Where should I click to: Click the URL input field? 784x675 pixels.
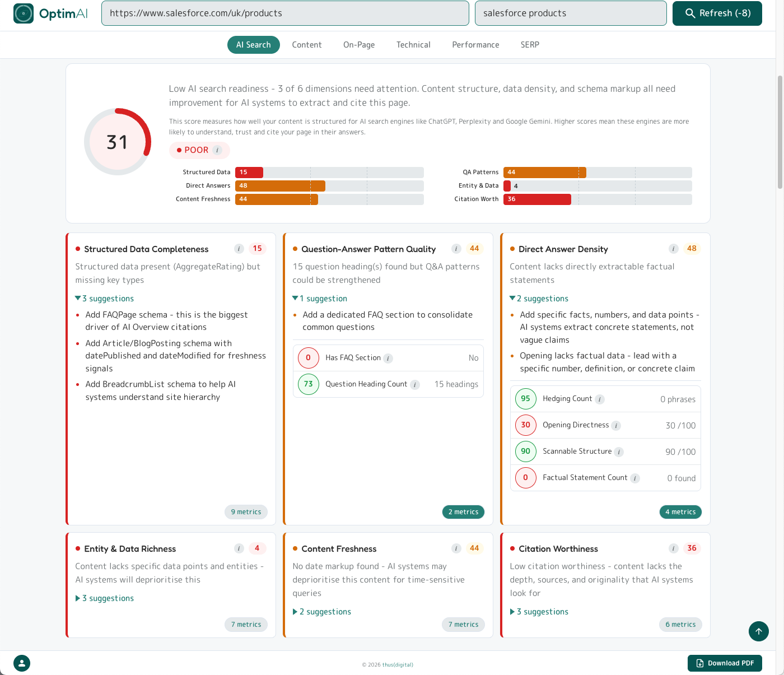click(285, 13)
